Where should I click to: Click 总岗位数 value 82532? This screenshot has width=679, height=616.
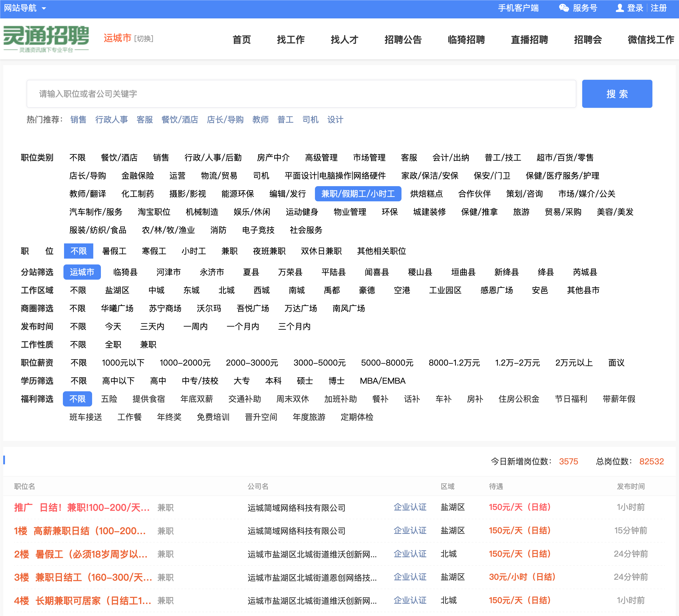(x=652, y=461)
